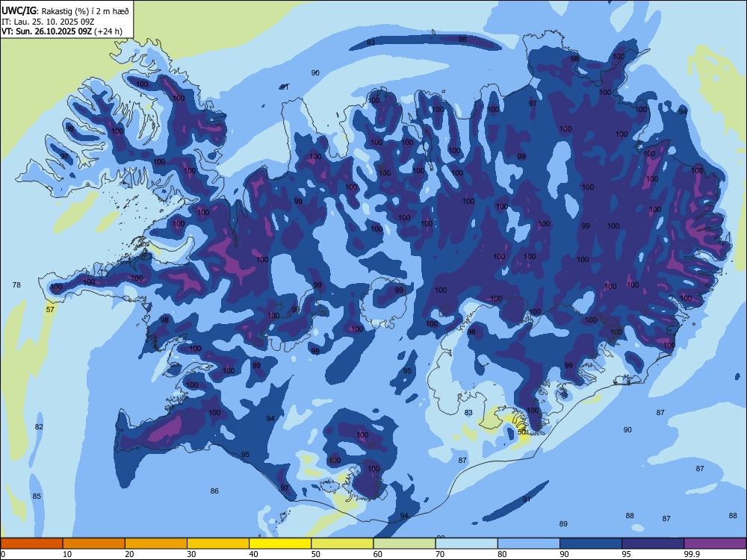Click the dark orange 0–10 legend swatch
Image resolution: width=747 pixels, height=560 pixels.
pos(31,544)
